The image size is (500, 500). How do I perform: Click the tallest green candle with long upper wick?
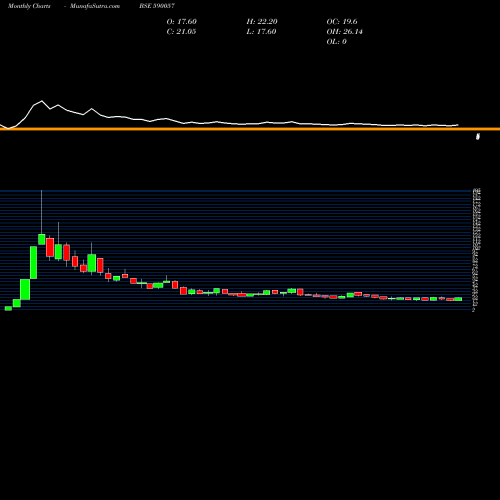click(x=42, y=239)
